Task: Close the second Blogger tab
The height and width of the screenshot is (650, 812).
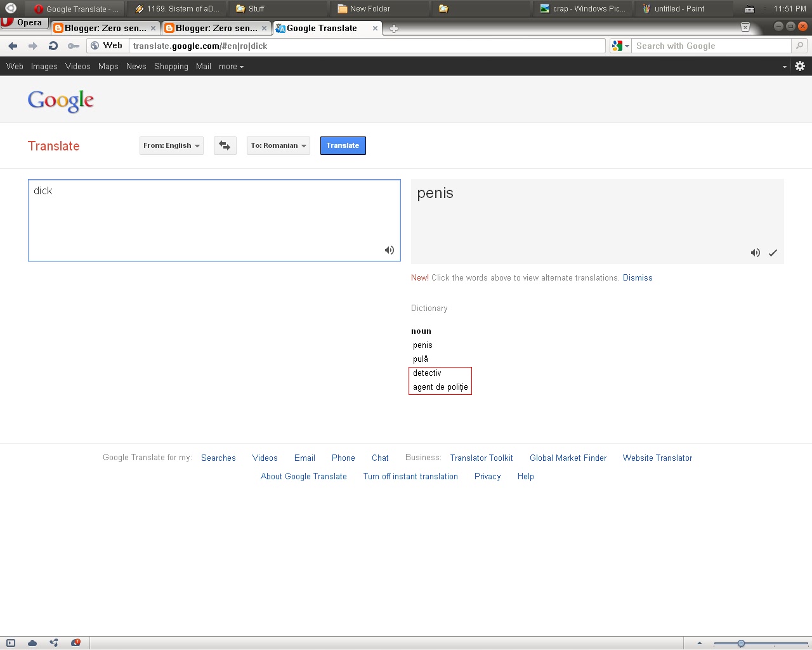Action: point(264,28)
